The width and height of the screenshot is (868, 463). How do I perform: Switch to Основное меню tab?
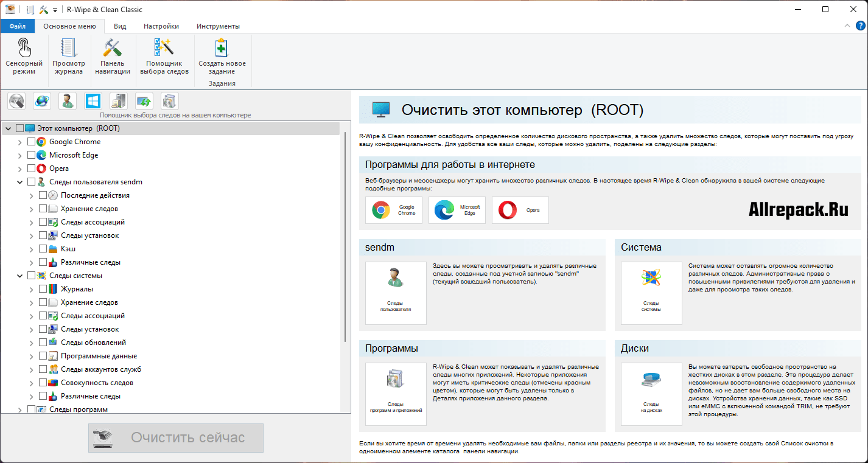tap(69, 26)
